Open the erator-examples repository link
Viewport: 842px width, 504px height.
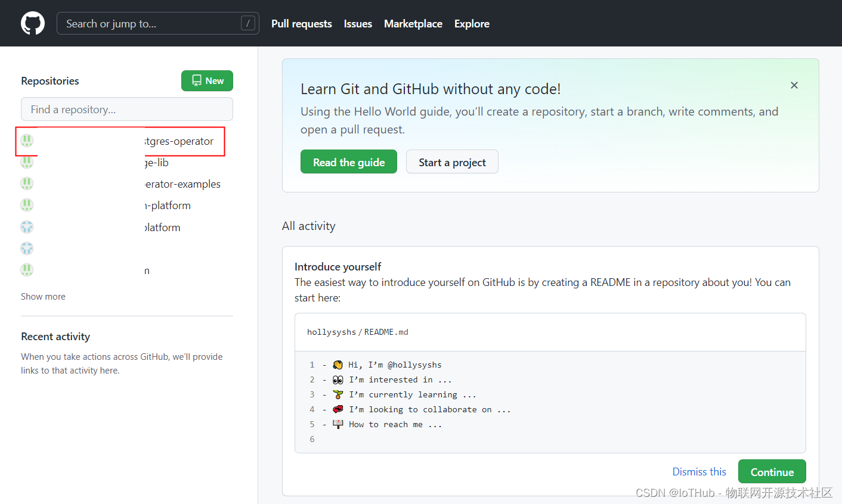[182, 184]
